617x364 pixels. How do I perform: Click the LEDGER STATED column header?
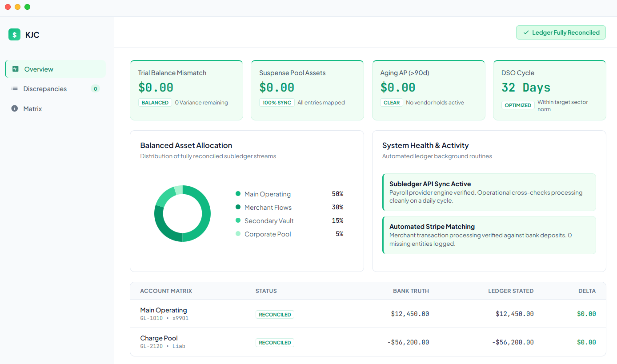pos(511,291)
